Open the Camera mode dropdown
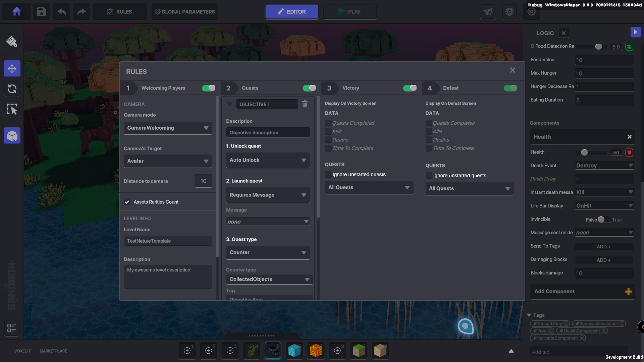Viewport: 644px width, 362px height. (168, 128)
